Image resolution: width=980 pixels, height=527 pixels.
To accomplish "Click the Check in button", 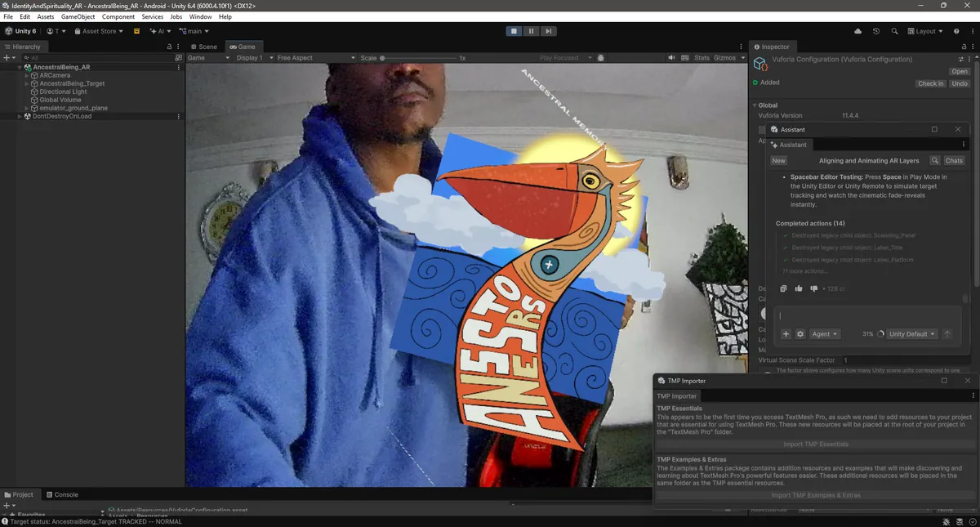I will point(930,83).
